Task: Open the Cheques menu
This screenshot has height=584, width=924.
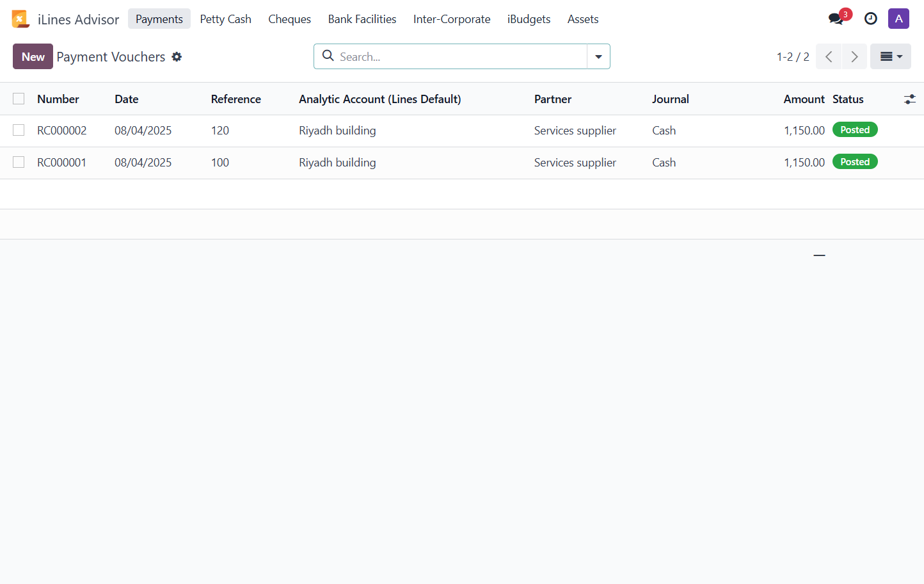Action: click(289, 19)
